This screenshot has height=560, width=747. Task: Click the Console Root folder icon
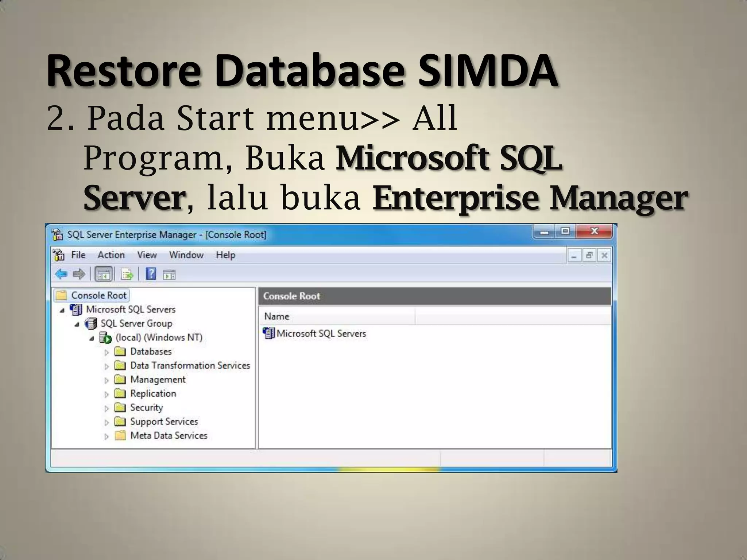61,295
